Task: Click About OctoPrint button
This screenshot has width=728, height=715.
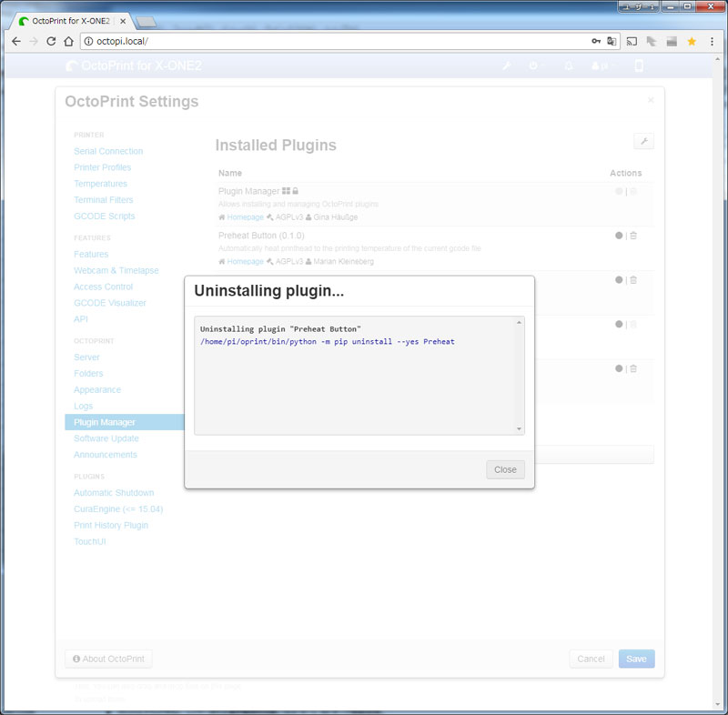Action: [108, 659]
